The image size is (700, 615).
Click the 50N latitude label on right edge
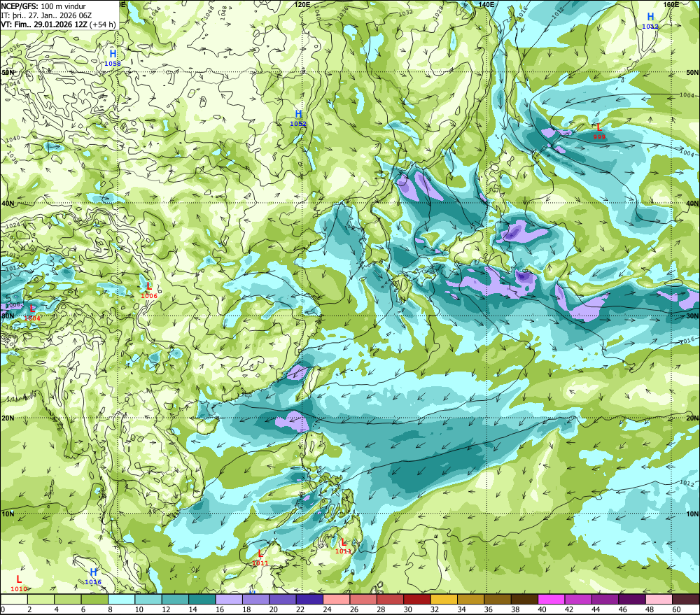pos(692,72)
